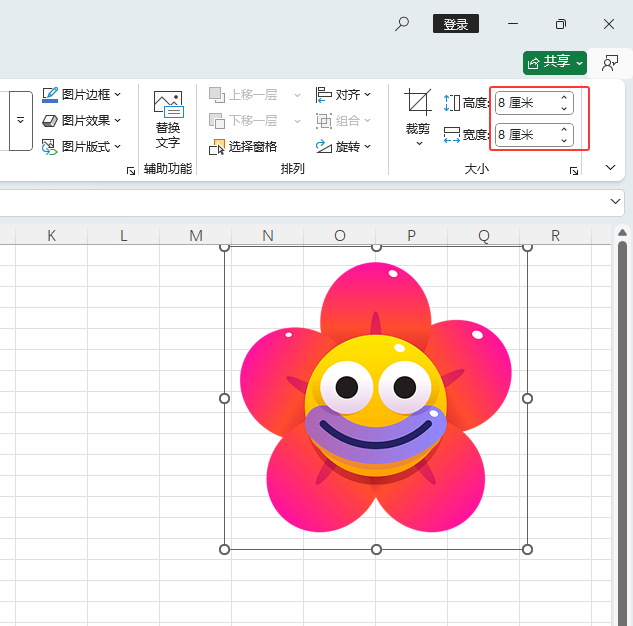Click inside the 宽度 width field
The image size is (633, 626).
(x=525, y=134)
